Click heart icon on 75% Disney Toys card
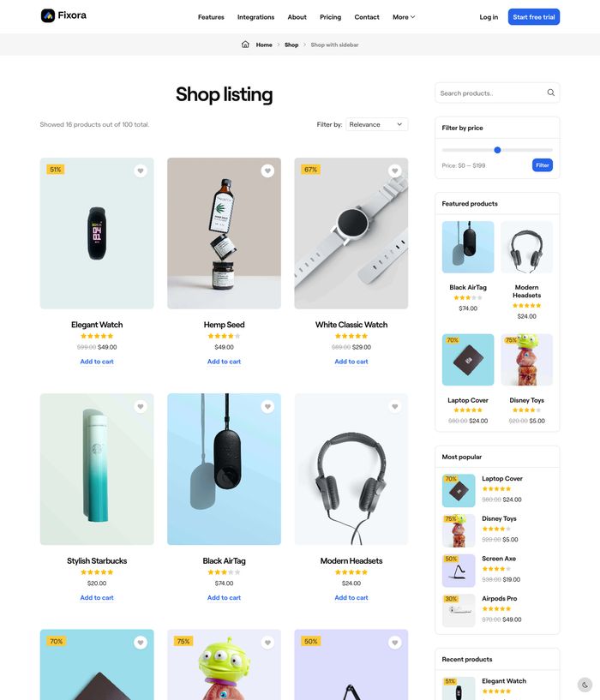The height and width of the screenshot is (700, 600). (x=267, y=643)
